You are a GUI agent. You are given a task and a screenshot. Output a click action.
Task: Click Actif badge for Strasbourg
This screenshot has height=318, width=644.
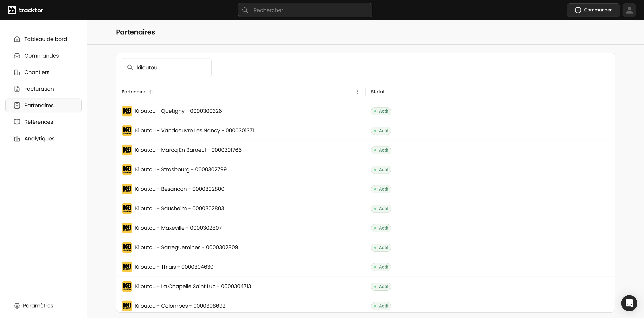[x=381, y=170]
